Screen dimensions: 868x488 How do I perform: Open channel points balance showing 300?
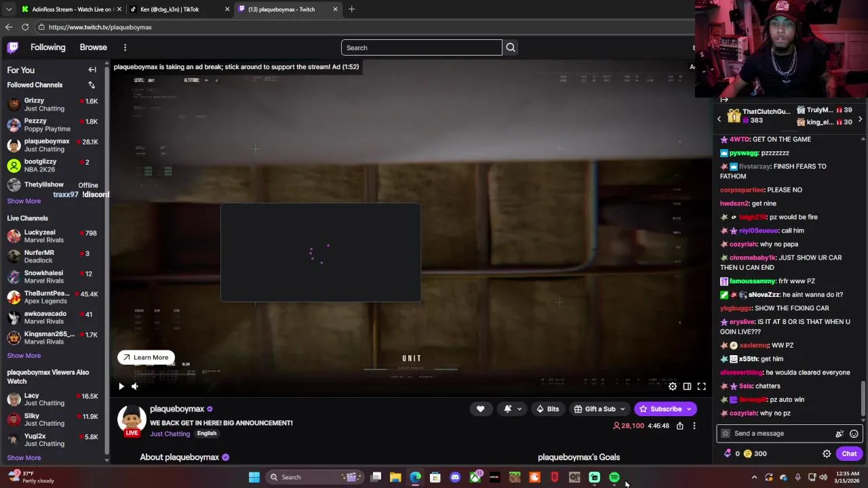pyautogui.click(x=755, y=453)
